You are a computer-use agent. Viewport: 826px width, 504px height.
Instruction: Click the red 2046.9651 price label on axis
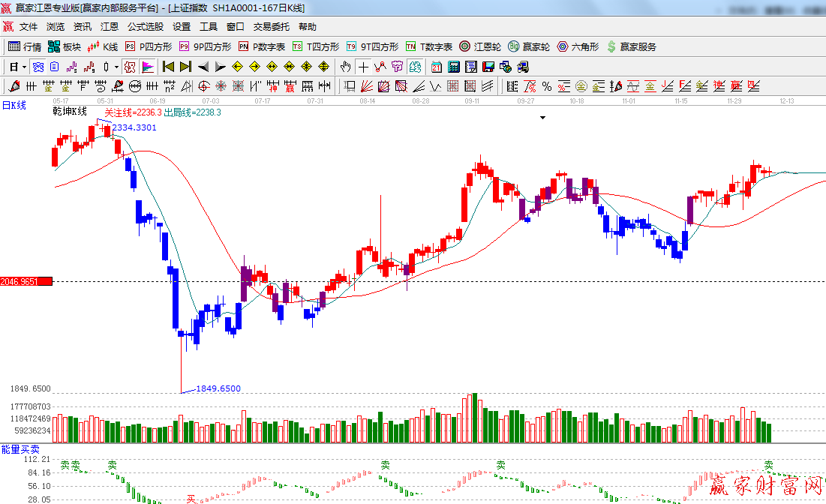click(x=26, y=281)
